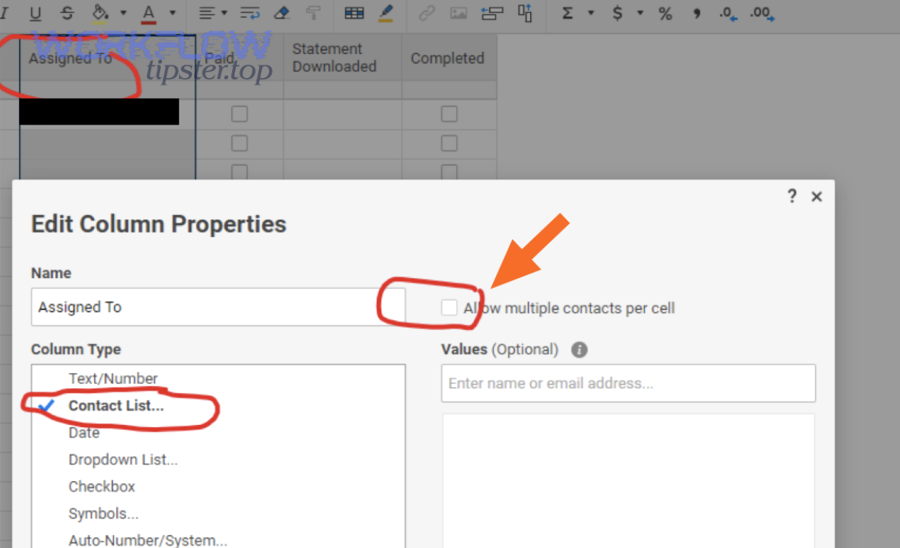Screen dimensions: 900x548
Task: Select the Completed column header
Action: coord(449,58)
